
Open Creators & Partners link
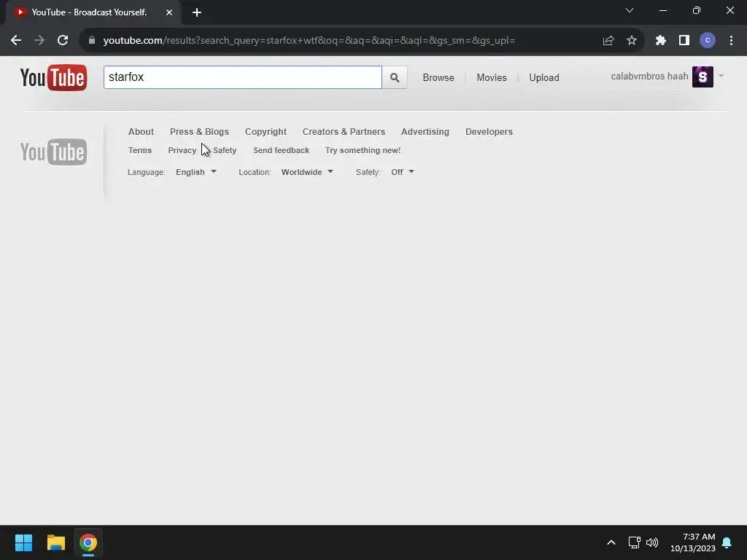coord(344,132)
